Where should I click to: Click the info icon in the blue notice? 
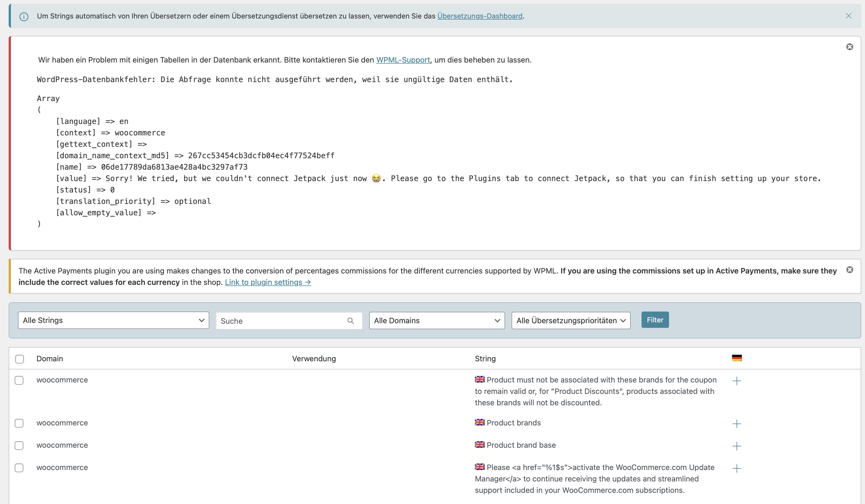pyautogui.click(x=24, y=17)
